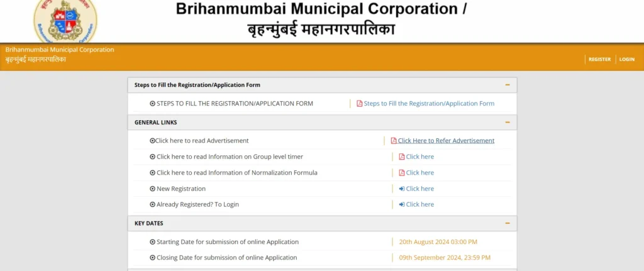
Task: Click bullet icon before New Registration text
Action: click(152, 189)
